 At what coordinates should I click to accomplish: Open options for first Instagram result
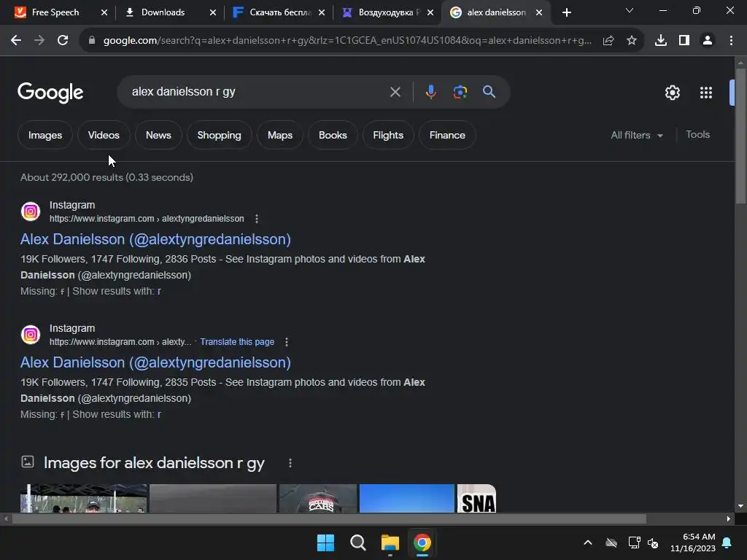point(257,219)
